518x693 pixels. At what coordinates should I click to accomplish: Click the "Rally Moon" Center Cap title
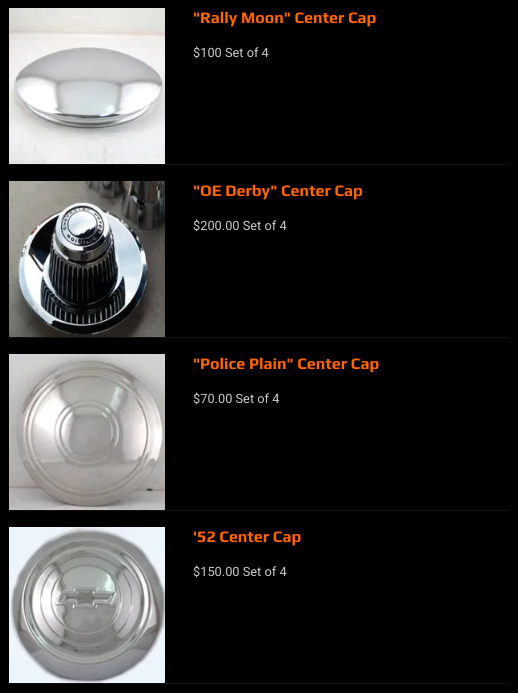[x=284, y=18]
